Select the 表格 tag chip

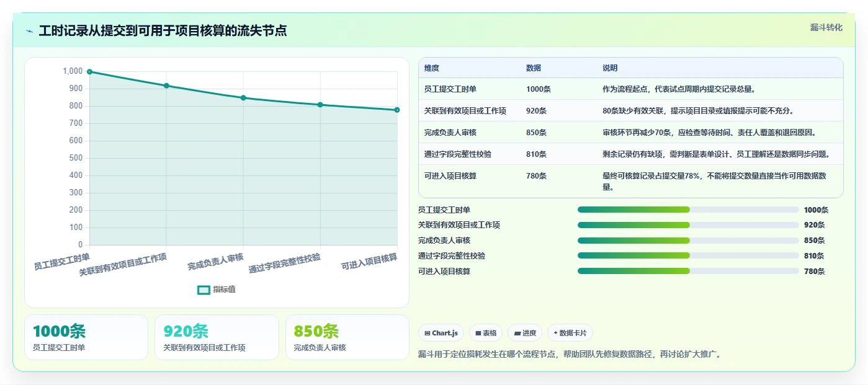click(486, 333)
